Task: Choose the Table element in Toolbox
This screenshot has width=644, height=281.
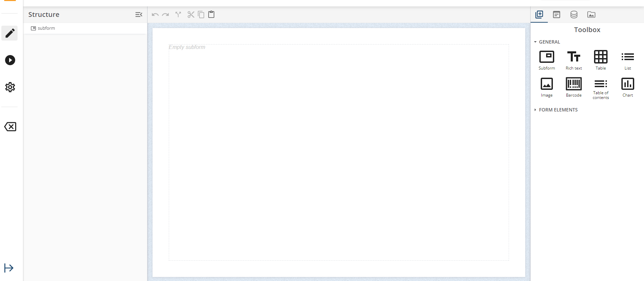Action: pos(600,60)
